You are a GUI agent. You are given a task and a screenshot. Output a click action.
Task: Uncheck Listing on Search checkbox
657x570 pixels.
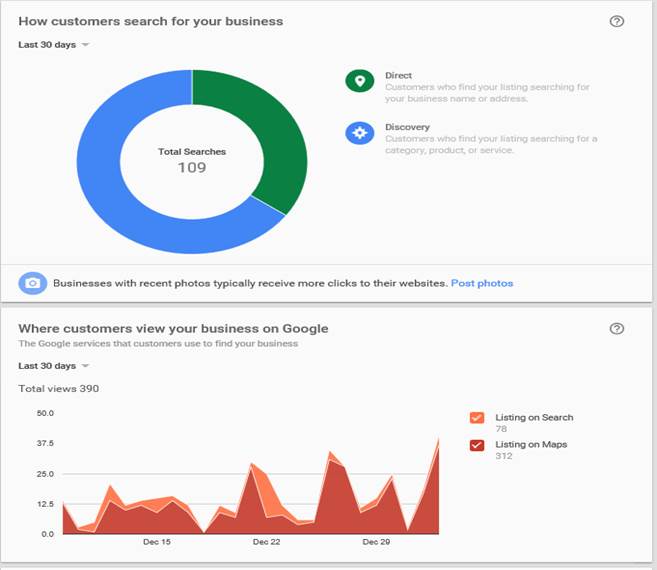point(477,418)
